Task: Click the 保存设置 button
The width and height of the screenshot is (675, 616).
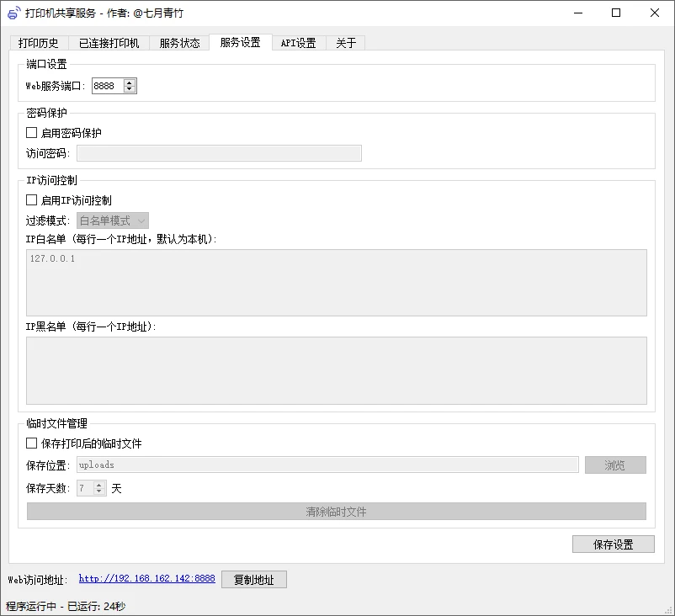Action: coord(613,544)
